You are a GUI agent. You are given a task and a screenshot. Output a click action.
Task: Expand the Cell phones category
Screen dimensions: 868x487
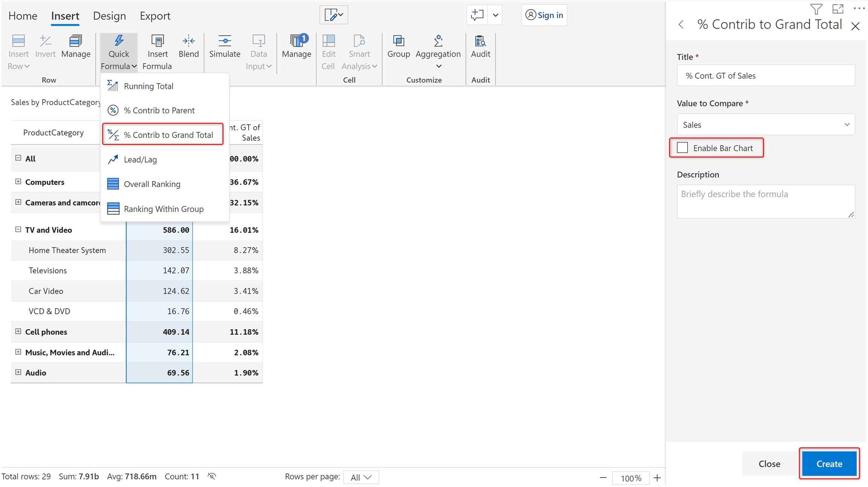[18, 331]
